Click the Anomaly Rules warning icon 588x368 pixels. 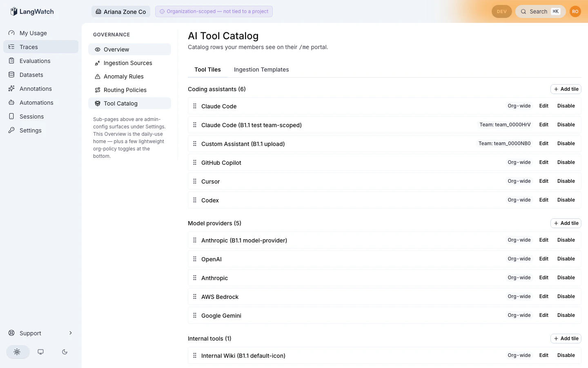coord(98,76)
